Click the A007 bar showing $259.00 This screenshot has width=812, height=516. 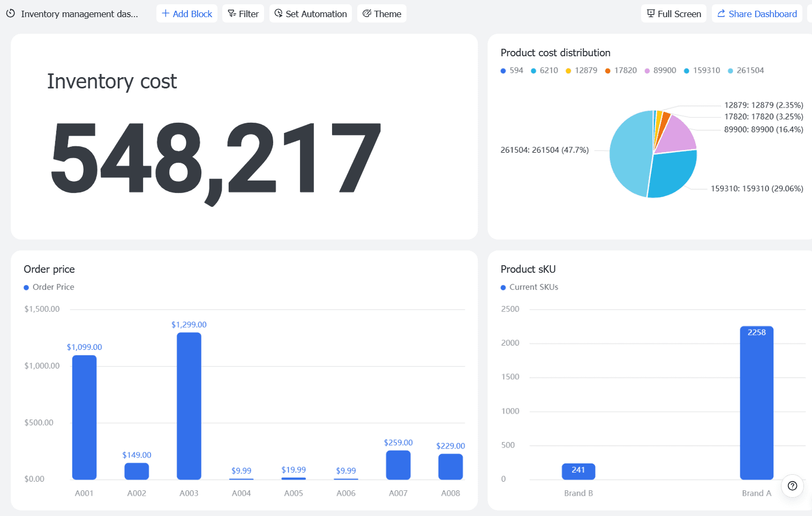pos(398,465)
